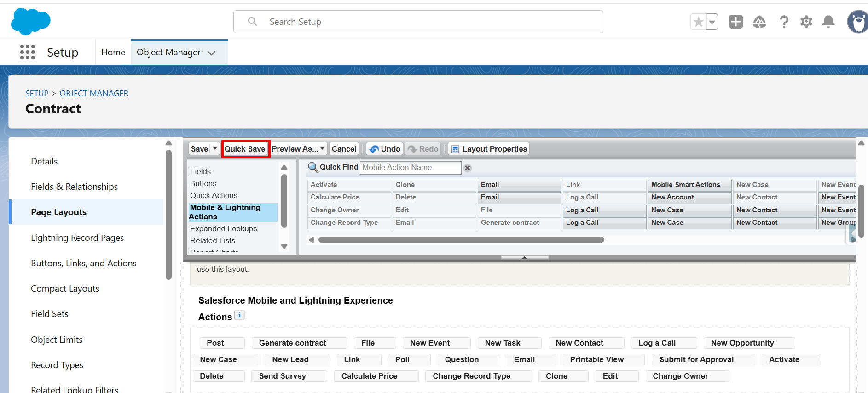The height and width of the screenshot is (393, 868).
Task: Open the OBJECT MANAGER breadcrumb link
Action: pyautogui.click(x=94, y=94)
